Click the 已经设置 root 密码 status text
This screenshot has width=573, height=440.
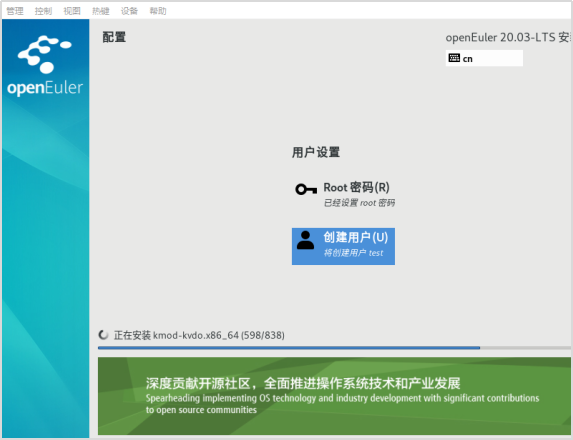(359, 203)
